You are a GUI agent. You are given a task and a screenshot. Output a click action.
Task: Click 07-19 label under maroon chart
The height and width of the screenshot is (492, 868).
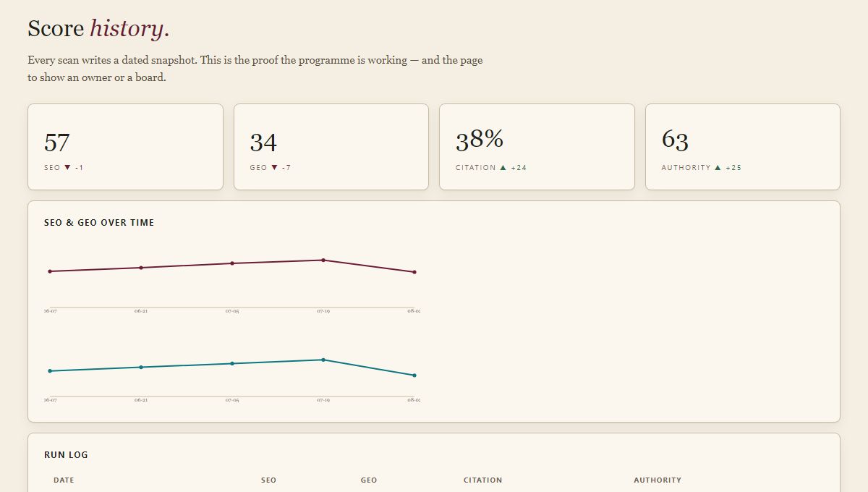(323, 311)
